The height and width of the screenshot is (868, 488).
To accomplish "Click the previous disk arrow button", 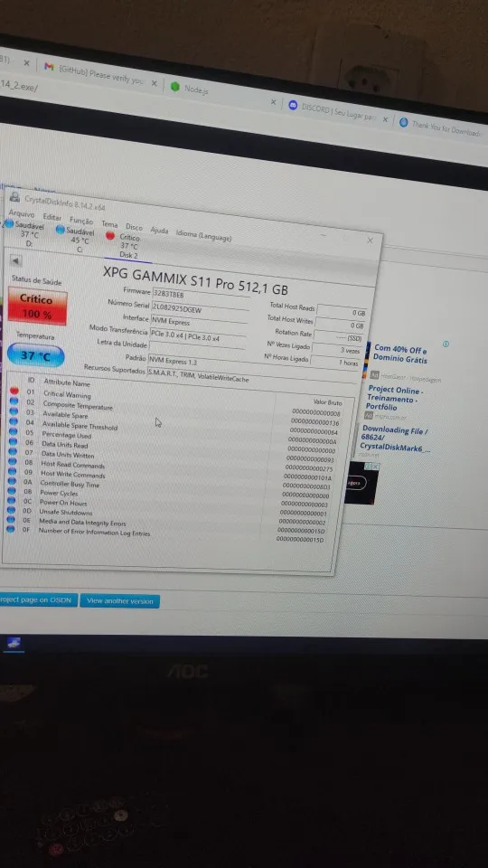I will click(x=16, y=260).
